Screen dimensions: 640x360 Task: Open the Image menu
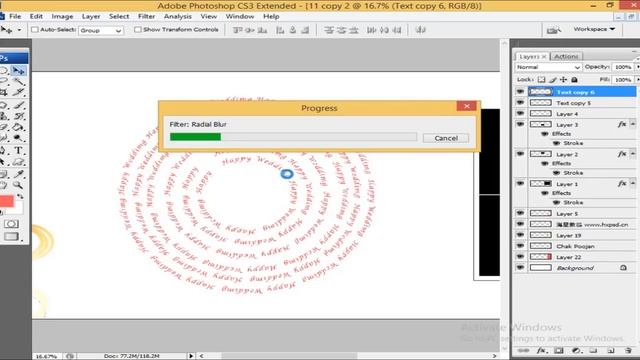[x=62, y=16]
